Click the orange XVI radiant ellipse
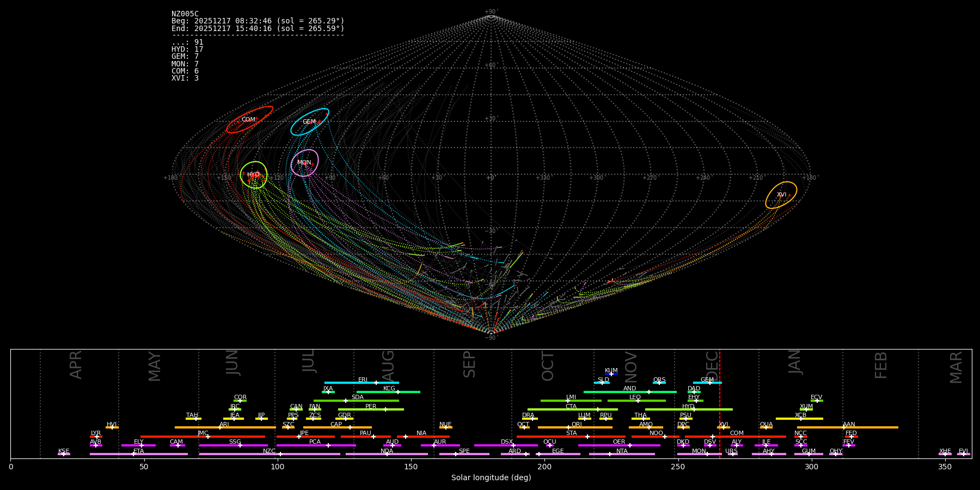Screen dimensions: 980x490 coord(781,195)
